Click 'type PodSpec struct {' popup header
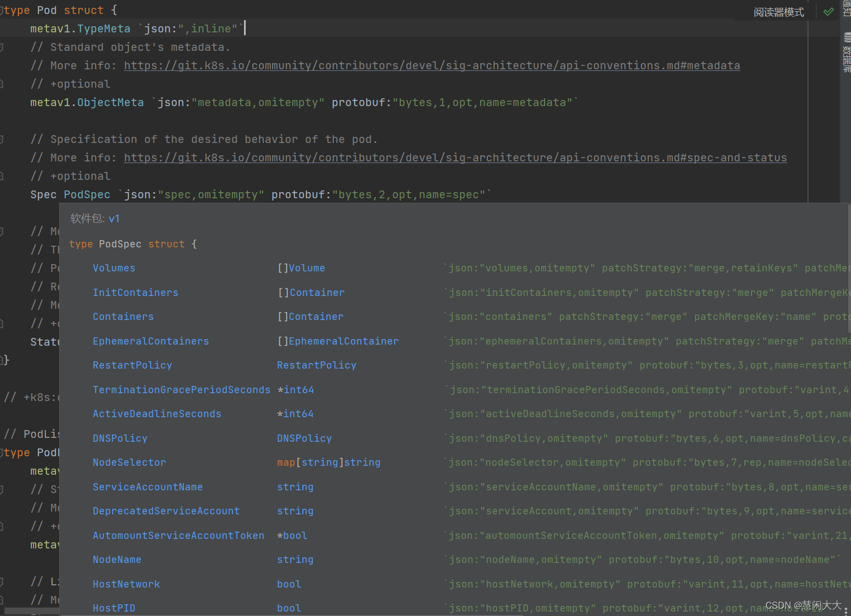This screenshot has width=851, height=616. 133,244
